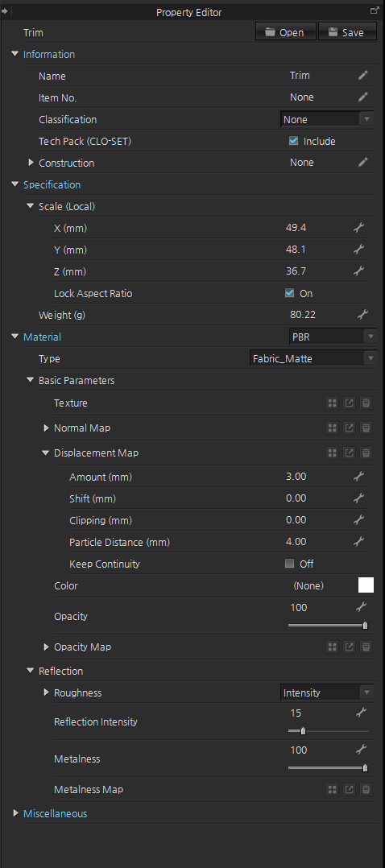Click the trash icon in Opacity Map row
385x868 pixels.
coord(366,647)
